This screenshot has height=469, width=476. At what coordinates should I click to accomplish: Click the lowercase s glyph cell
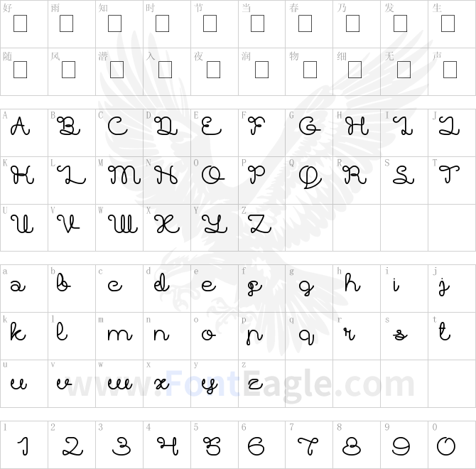click(x=404, y=336)
